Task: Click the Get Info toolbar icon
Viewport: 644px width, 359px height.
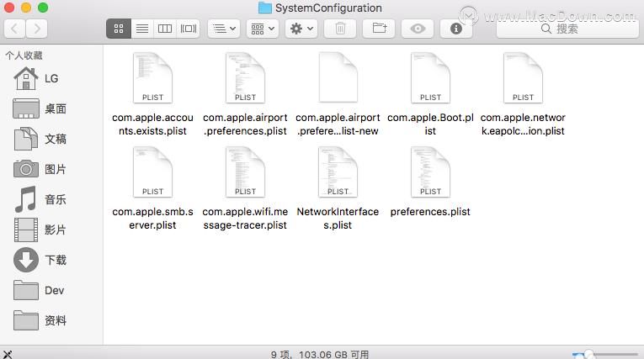Action: tap(456, 29)
